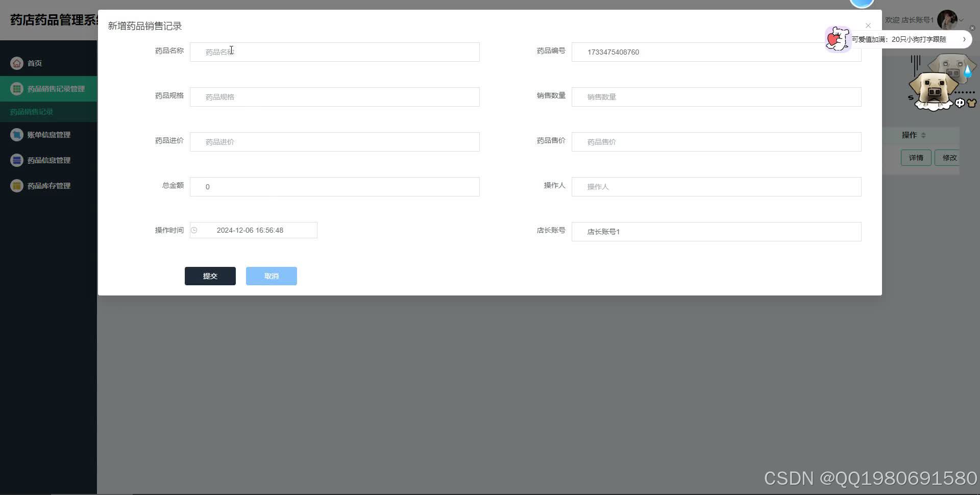Click the 药品库存管理 sidebar icon
Image resolution: width=980 pixels, height=495 pixels.
(x=17, y=186)
